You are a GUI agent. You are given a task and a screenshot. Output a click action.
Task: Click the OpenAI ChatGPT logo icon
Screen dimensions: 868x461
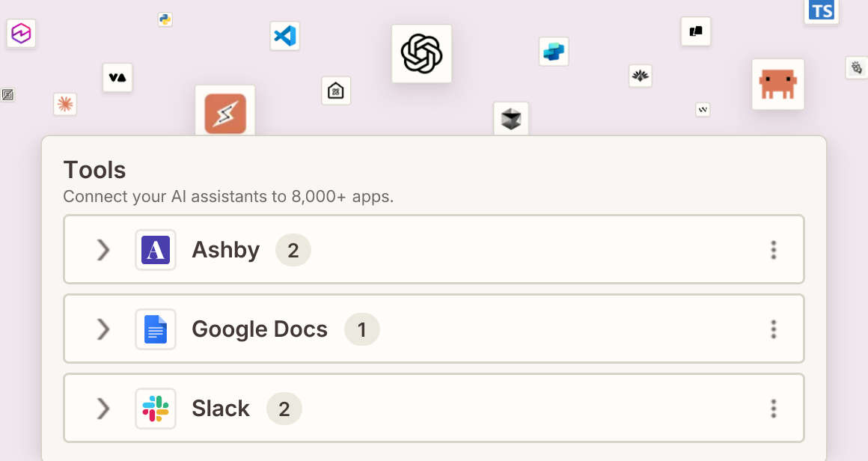(x=422, y=54)
